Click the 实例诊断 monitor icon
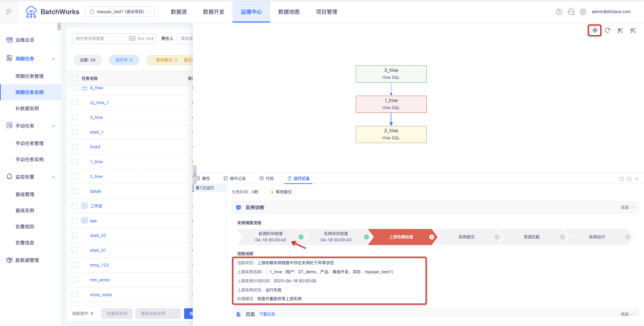Image resolution: width=644 pixels, height=326 pixels. pyautogui.click(x=239, y=207)
